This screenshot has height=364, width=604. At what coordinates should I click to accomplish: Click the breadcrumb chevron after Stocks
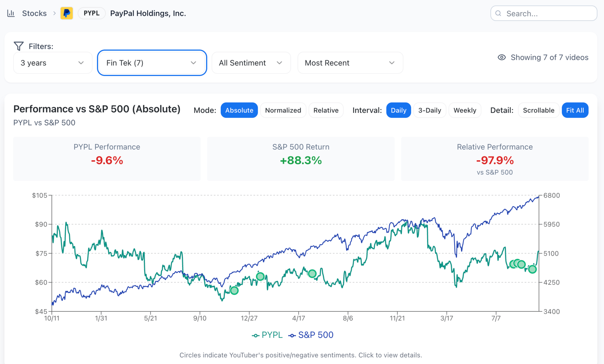(x=54, y=13)
